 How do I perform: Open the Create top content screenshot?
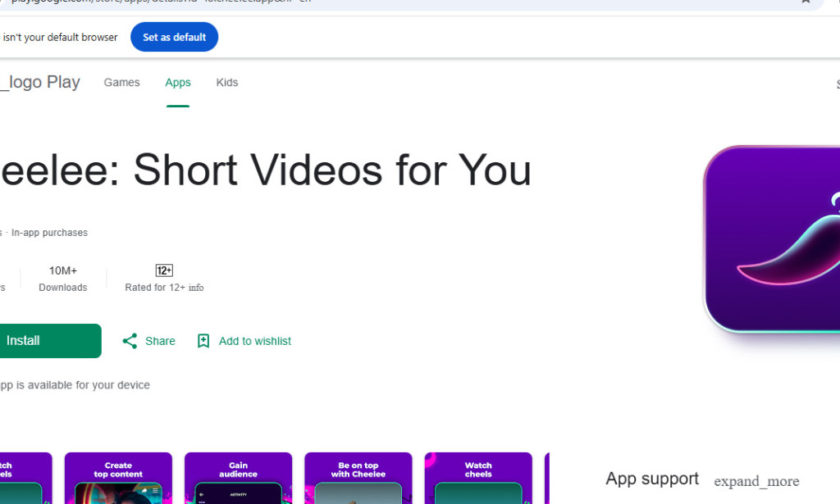tap(118, 479)
